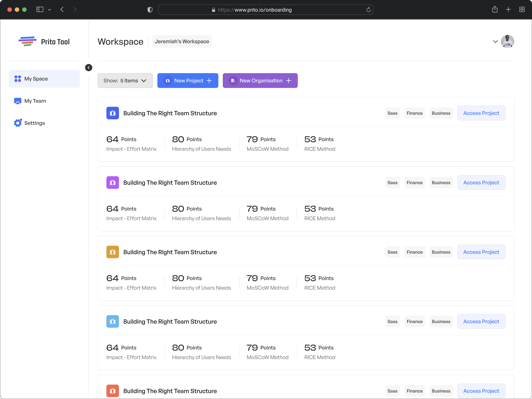Click the light blue project briefcase icon

click(112, 321)
